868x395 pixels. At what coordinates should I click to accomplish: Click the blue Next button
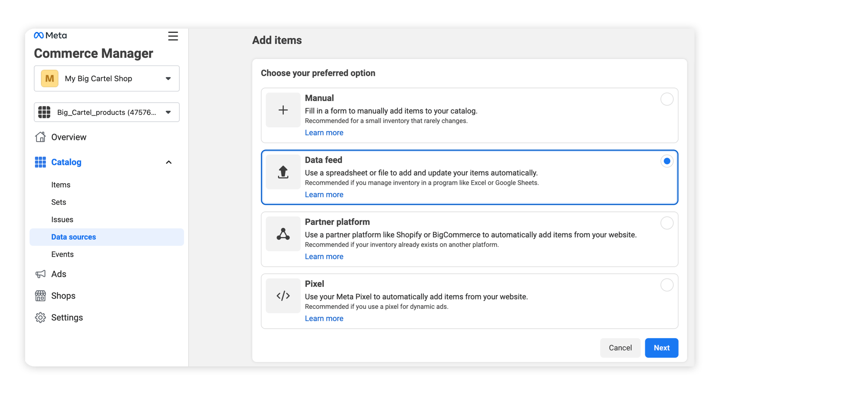(661, 348)
